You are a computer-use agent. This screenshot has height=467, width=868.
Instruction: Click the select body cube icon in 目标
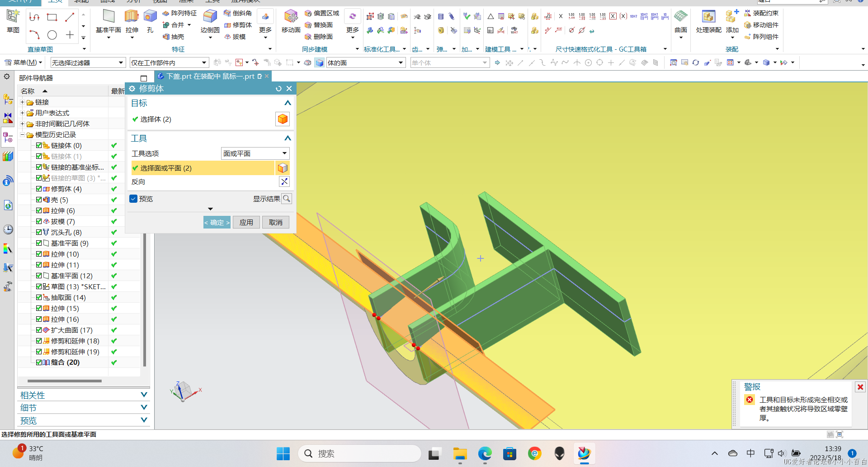283,119
